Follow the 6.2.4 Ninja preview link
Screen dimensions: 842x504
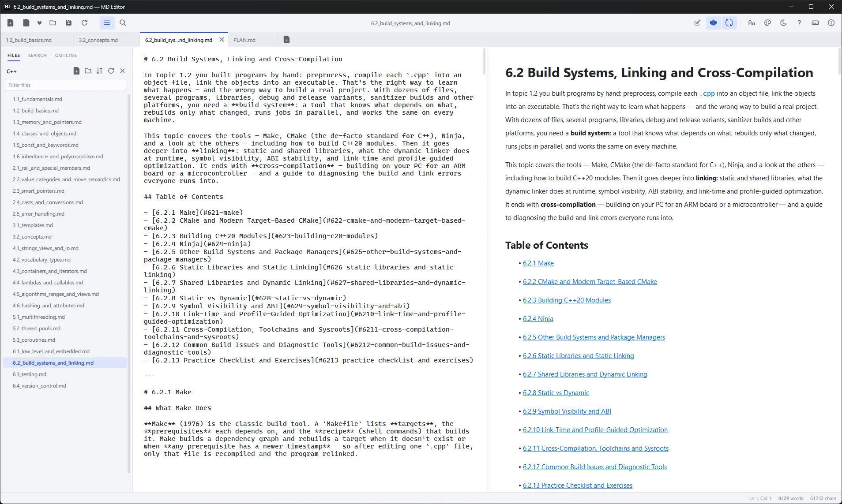coord(538,319)
